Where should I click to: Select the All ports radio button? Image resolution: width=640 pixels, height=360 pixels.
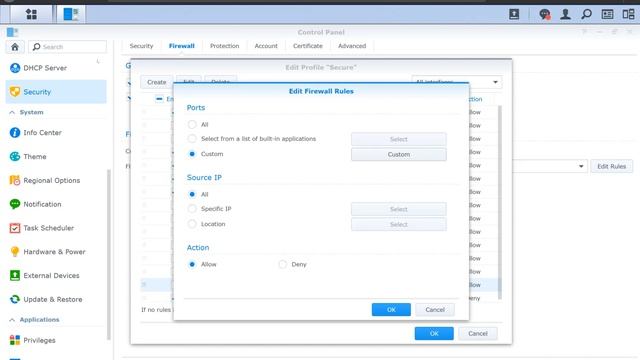192,124
